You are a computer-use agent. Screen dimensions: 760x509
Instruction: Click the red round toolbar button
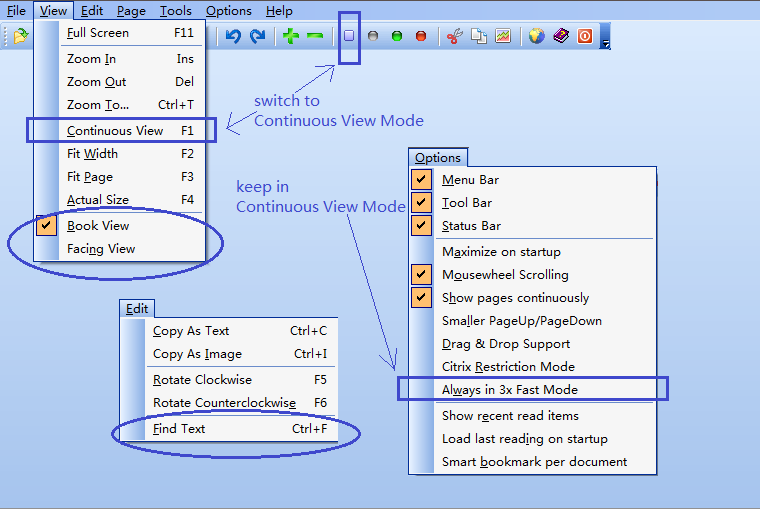pos(420,37)
